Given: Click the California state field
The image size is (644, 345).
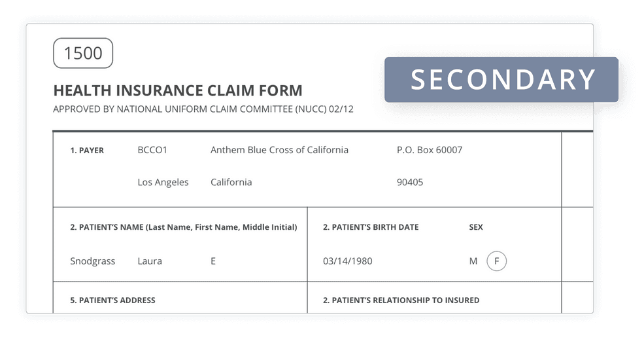Looking at the screenshot, I should point(231,182).
